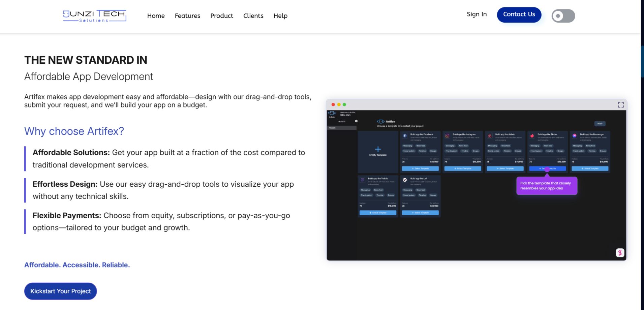The width and height of the screenshot is (644, 310).
Task: Click the 'Affordable App Development' subheading
Action: (89, 76)
